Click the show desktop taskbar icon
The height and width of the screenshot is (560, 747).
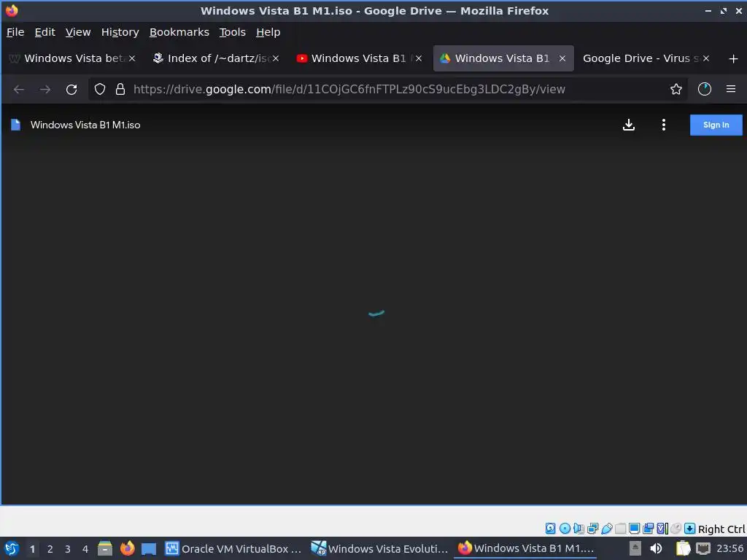coord(149,549)
